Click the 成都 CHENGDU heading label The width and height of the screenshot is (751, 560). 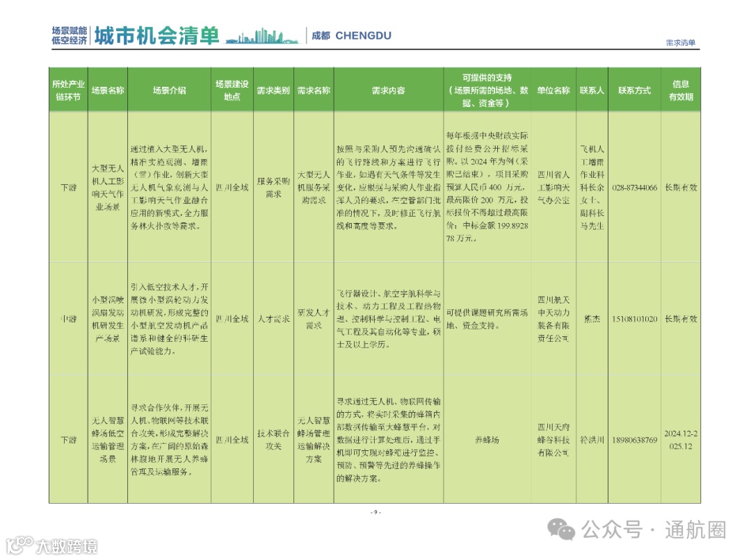pos(351,35)
